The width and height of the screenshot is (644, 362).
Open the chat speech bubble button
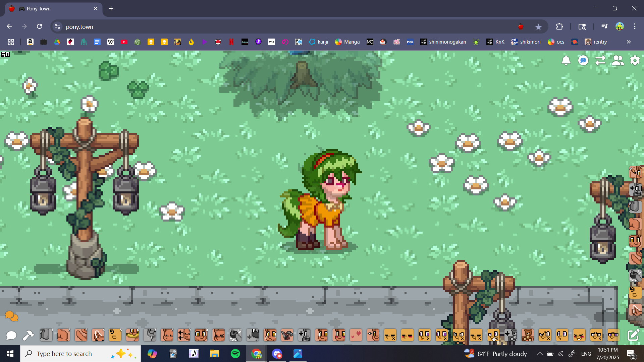pyautogui.click(x=11, y=335)
